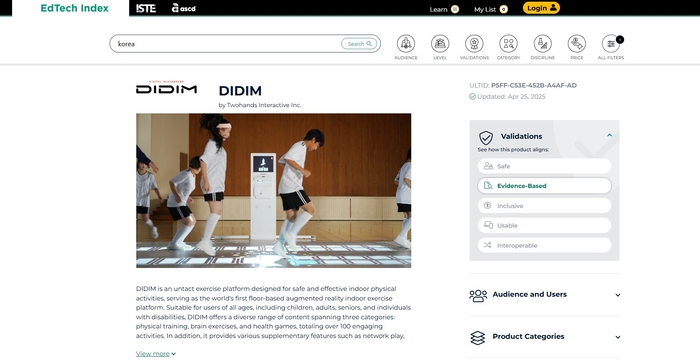This screenshot has width=700, height=363.
Task: Click the ULTID code text
Action: (534, 85)
